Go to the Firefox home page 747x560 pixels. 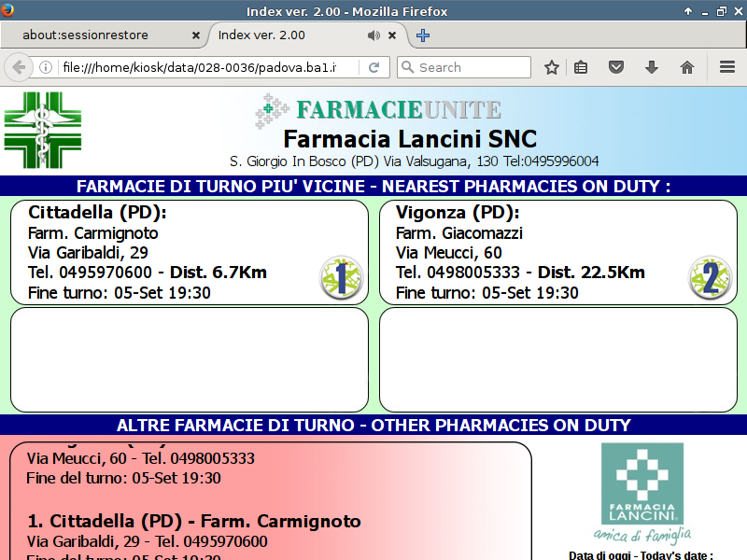[x=687, y=67]
